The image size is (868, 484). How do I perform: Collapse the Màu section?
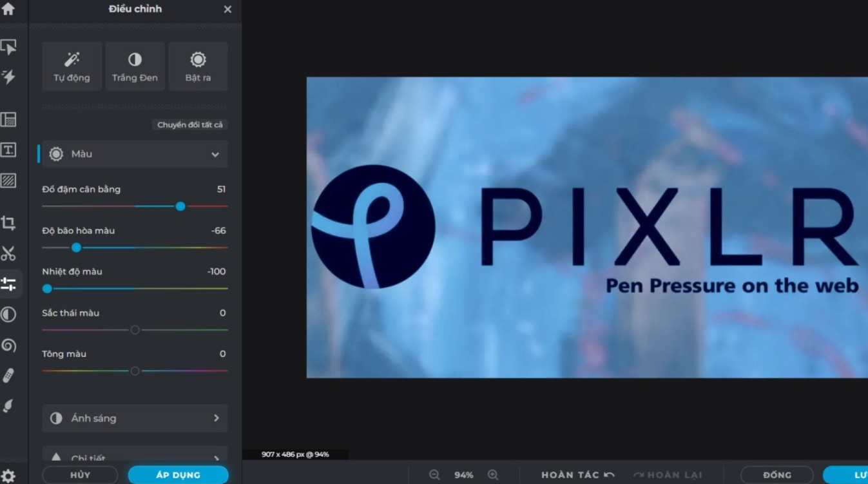pos(135,154)
